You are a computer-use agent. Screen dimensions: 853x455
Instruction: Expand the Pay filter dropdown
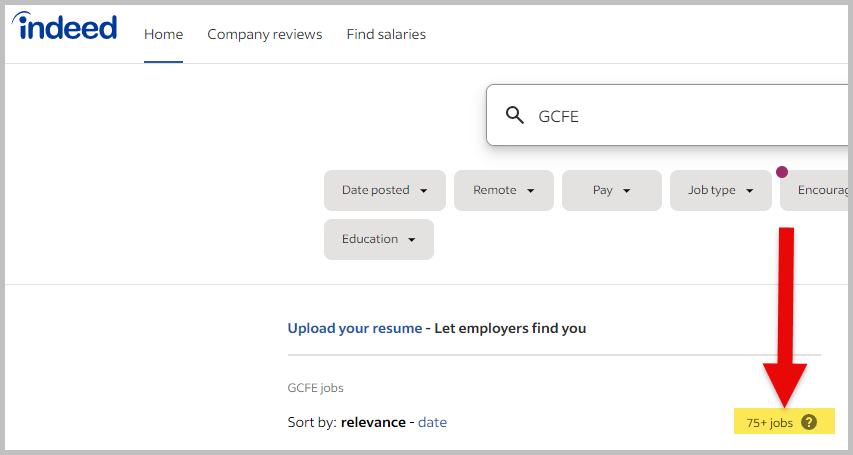pos(611,190)
